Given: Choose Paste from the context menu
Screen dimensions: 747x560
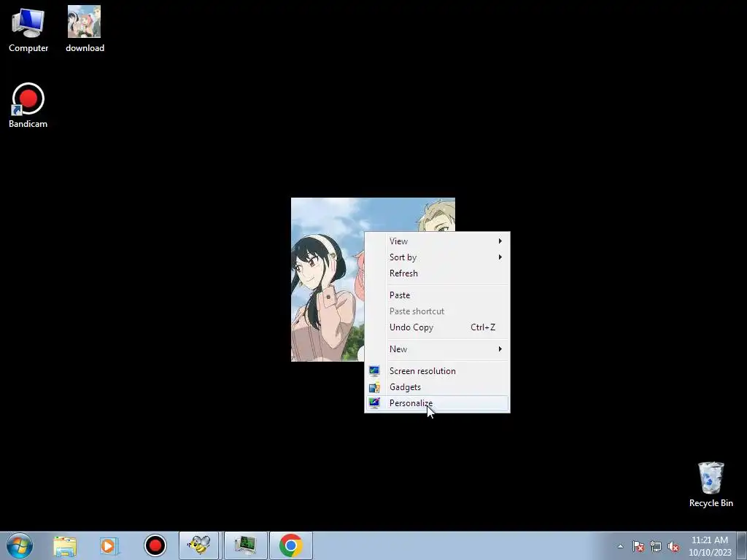Looking at the screenshot, I should (x=437, y=295).
